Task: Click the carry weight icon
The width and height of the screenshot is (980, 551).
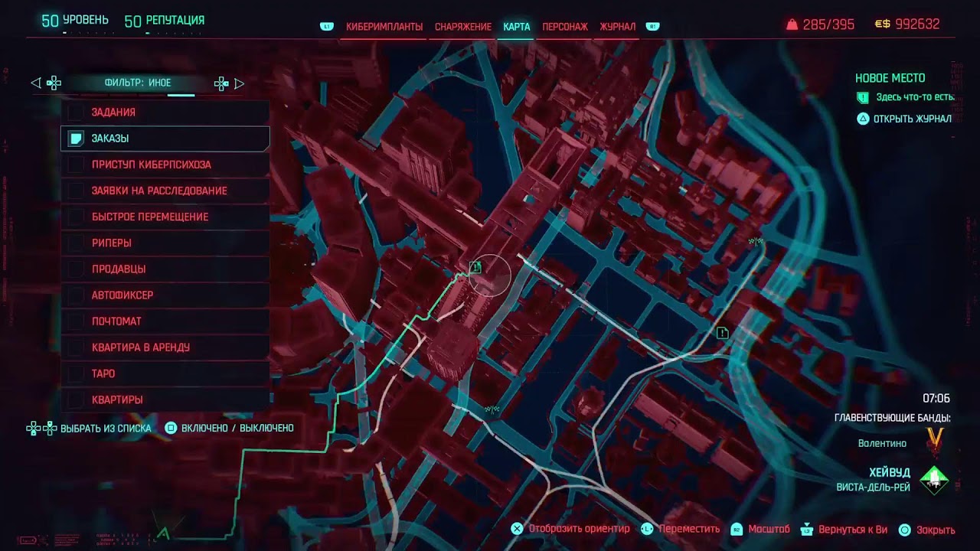Action: (x=792, y=24)
